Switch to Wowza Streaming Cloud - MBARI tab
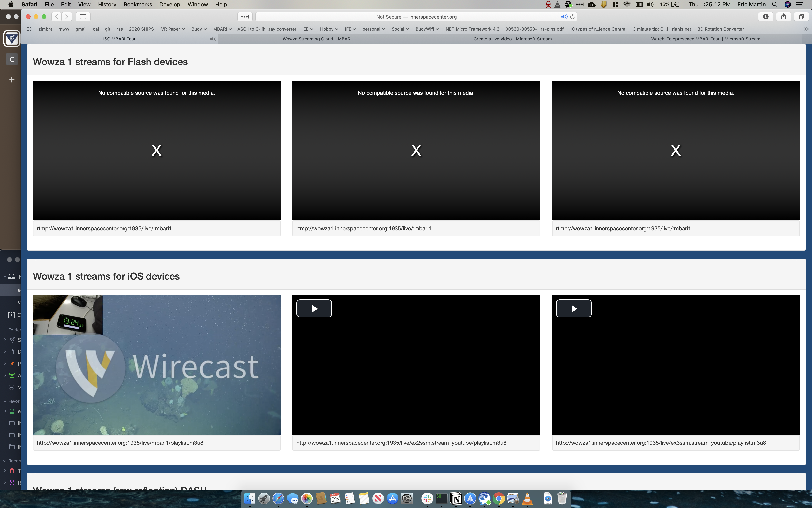Viewport: 812px width, 508px height. coord(317,39)
